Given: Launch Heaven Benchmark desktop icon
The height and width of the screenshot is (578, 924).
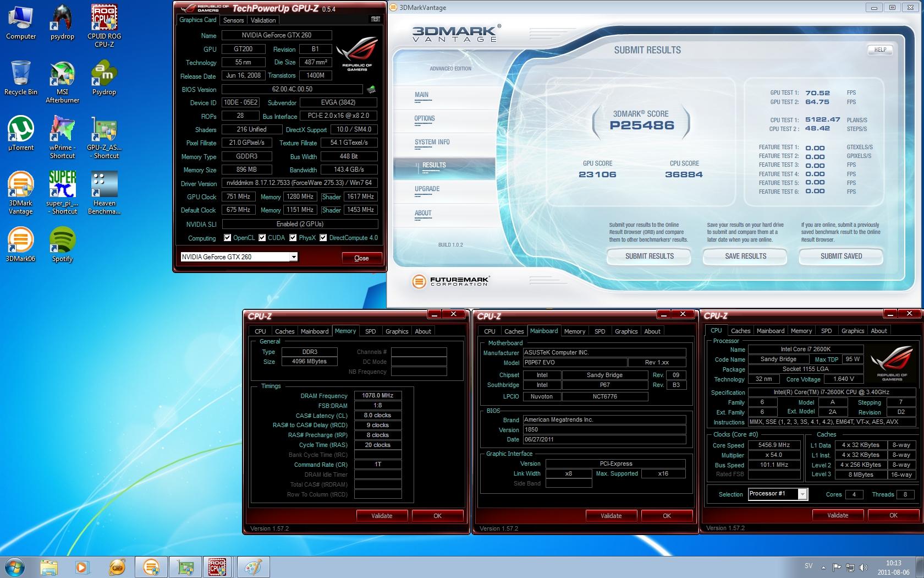Looking at the screenshot, I should [x=105, y=193].
